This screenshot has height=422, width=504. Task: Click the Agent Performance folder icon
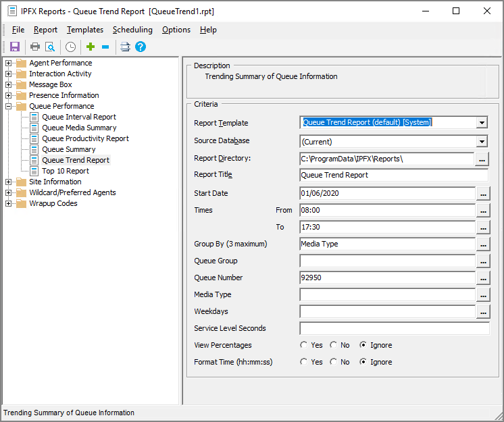[21, 63]
